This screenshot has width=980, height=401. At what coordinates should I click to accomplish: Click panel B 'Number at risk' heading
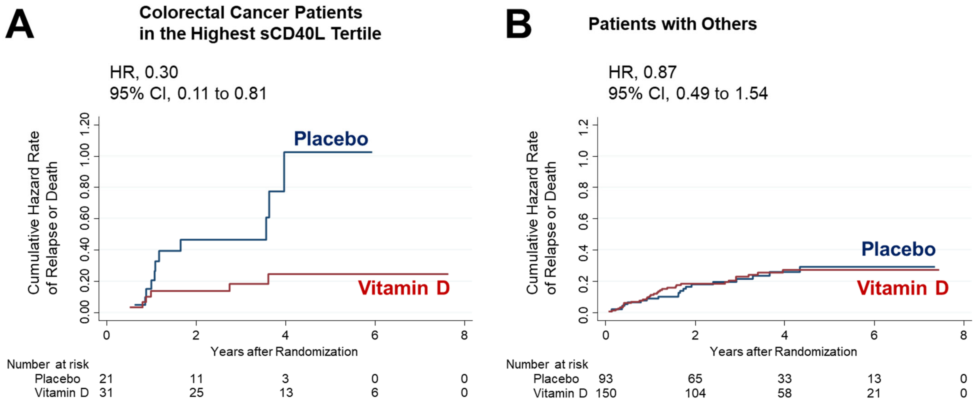click(547, 364)
